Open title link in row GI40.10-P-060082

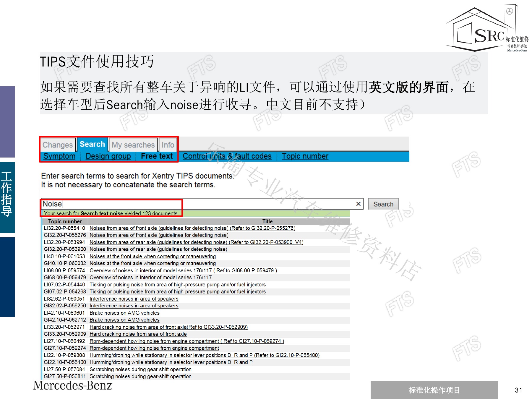153,263
